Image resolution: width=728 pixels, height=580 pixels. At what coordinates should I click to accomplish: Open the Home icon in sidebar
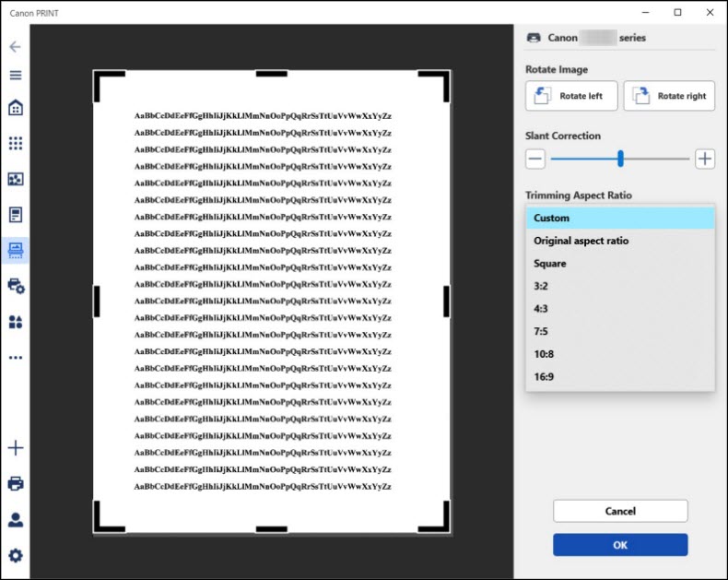pyautogui.click(x=16, y=107)
